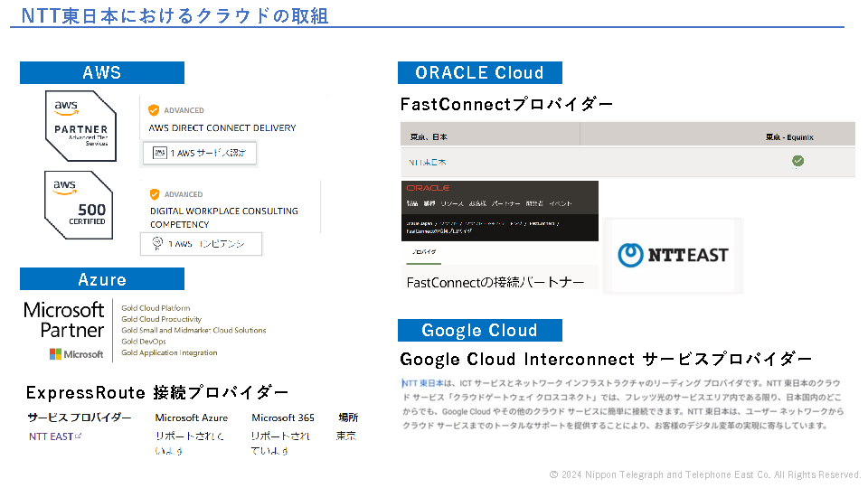The height and width of the screenshot is (488, 868).
Task: Open the パートナー menu in Oracle navigation
Action: tap(506, 204)
